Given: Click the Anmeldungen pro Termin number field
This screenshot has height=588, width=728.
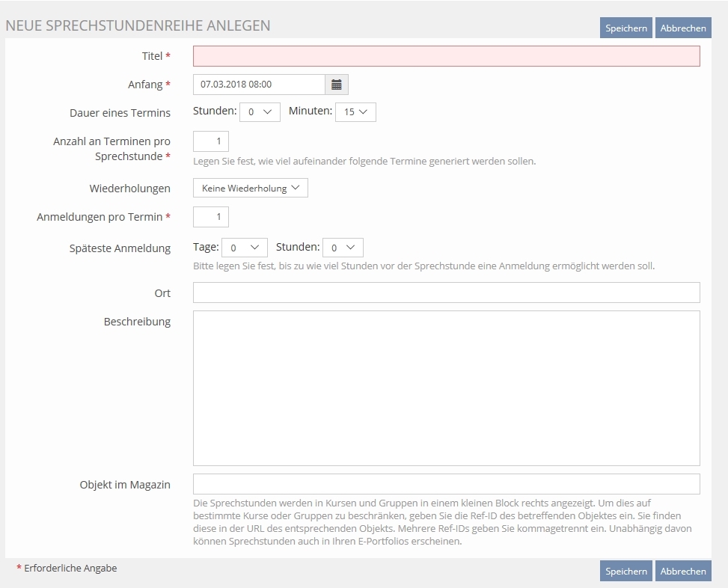Looking at the screenshot, I should click(211, 217).
